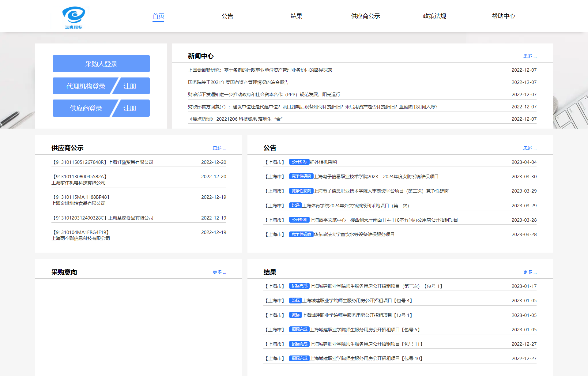Open the 公告 navigation tab

click(227, 16)
